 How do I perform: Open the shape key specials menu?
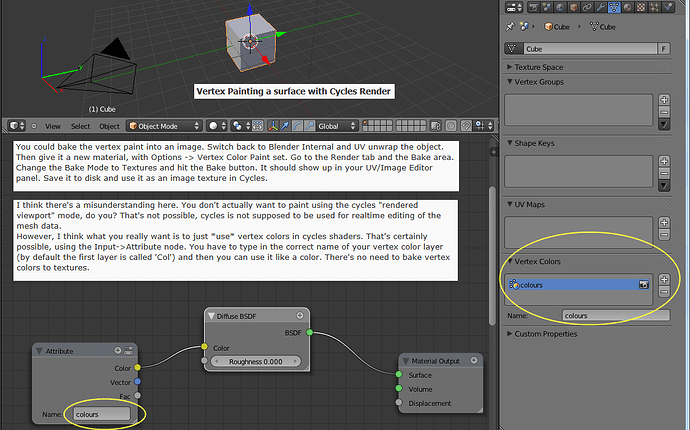coord(664,186)
